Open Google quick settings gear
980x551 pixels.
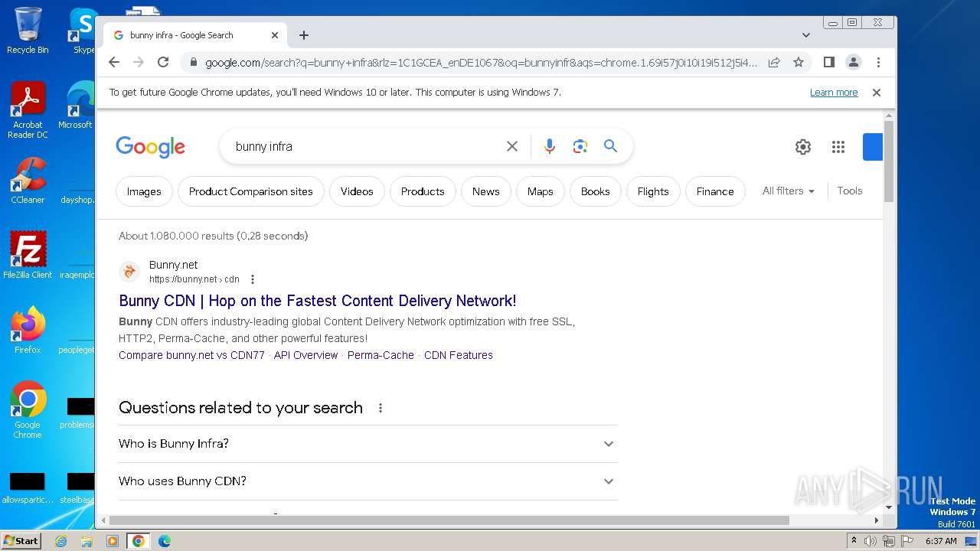click(802, 147)
